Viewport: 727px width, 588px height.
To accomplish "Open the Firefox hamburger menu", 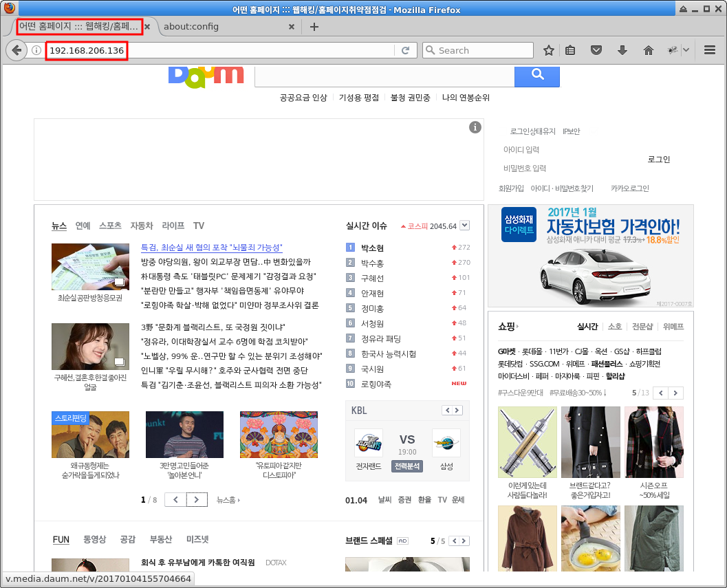I will (709, 50).
